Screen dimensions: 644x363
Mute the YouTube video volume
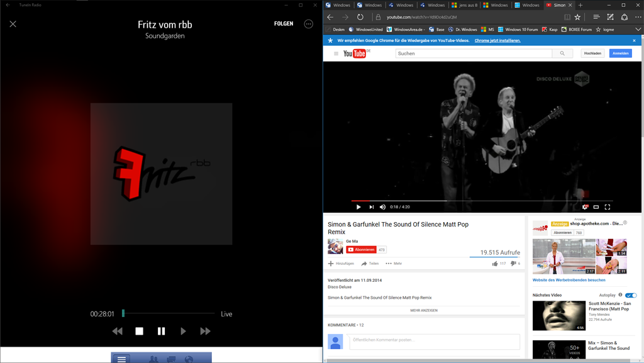(382, 207)
